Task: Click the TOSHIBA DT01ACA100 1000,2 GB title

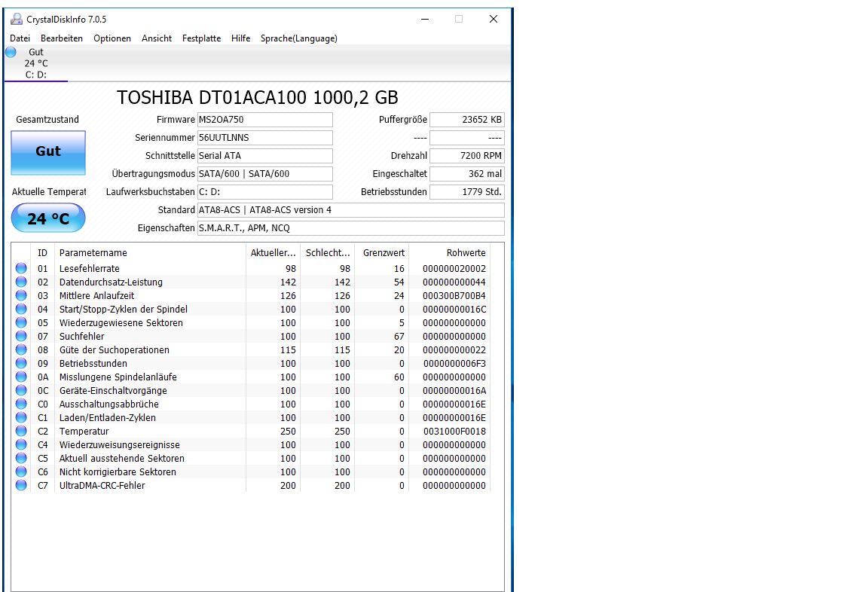Action: pyautogui.click(x=258, y=97)
